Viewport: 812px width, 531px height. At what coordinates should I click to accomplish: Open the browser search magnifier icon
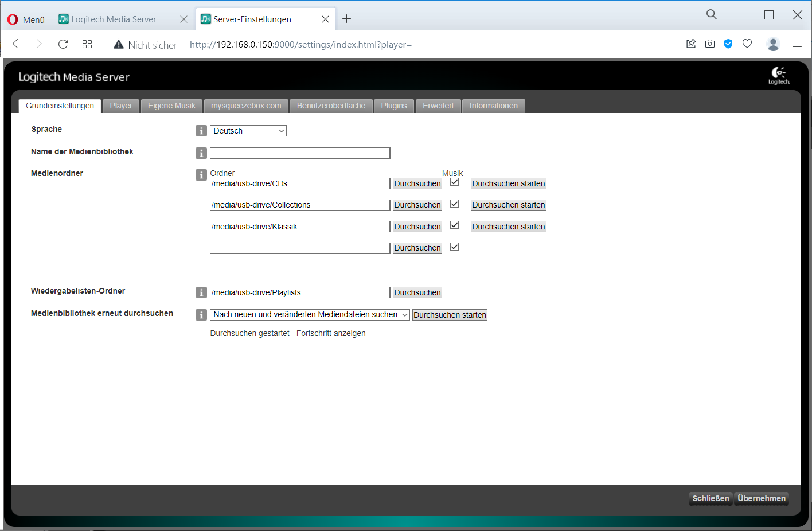(x=712, y=15)
